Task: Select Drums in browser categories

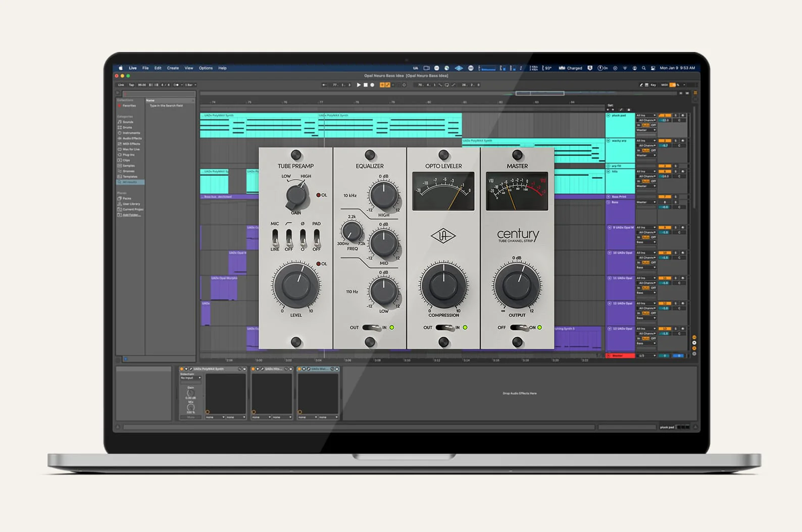Action: tap(127, 127)
